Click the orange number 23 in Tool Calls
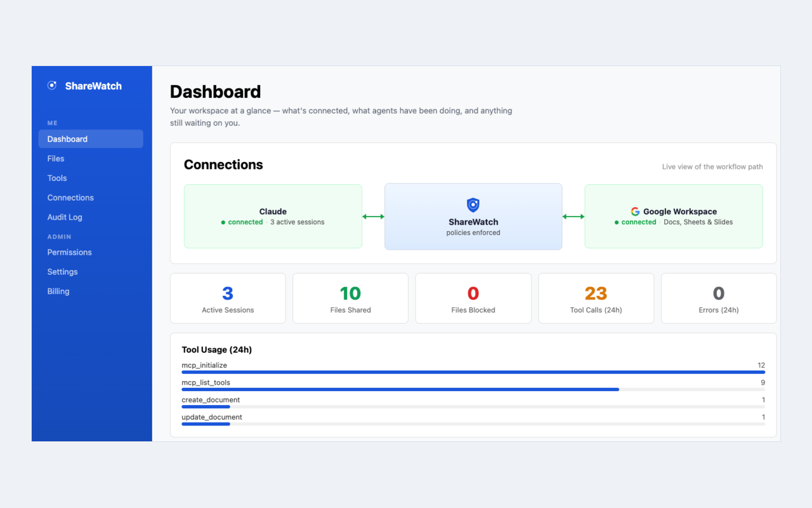Screen dimensions: 812x508 596,293
